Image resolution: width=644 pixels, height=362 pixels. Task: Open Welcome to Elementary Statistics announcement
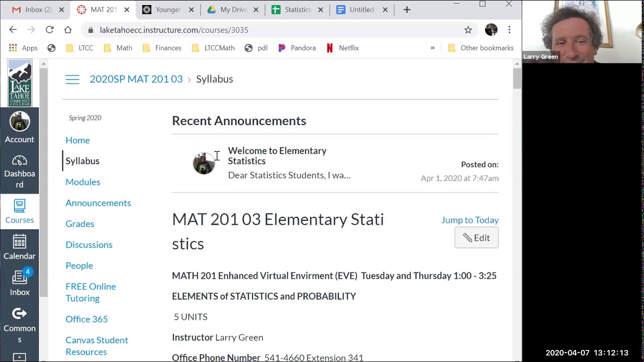pyautogui.click(x=277, y=156)
